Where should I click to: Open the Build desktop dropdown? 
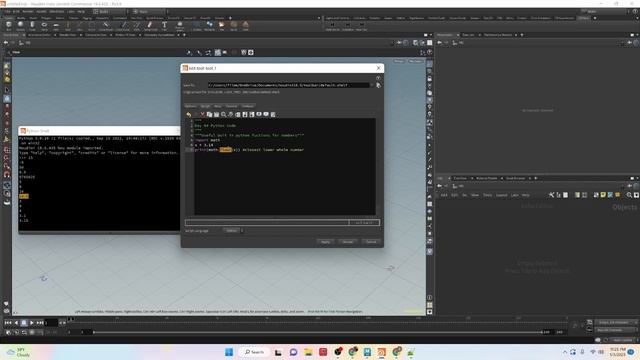tap(110, 11)
